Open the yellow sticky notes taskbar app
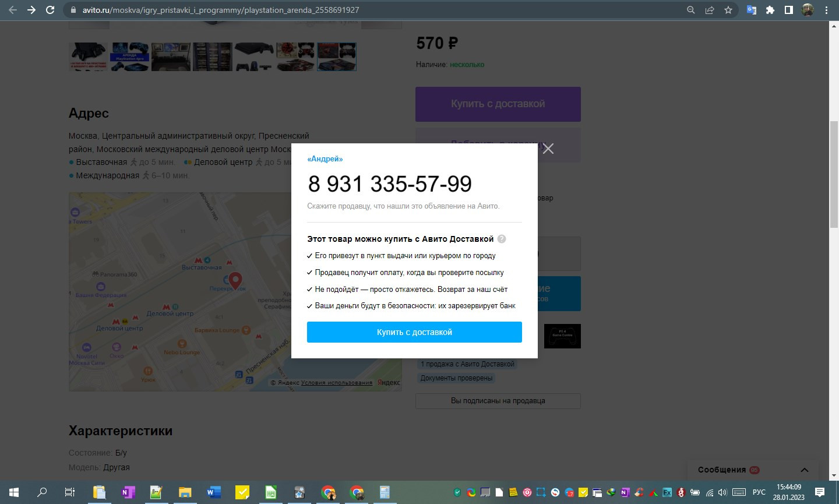Viewport: 839px width, 504px height. point(242,492)
